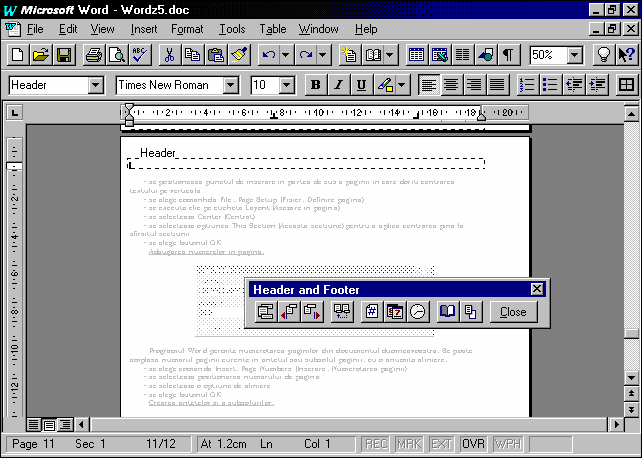The image size is (642, 458).
Task: Click the Insert Address book icon
Action: click(x=373, y=55)
